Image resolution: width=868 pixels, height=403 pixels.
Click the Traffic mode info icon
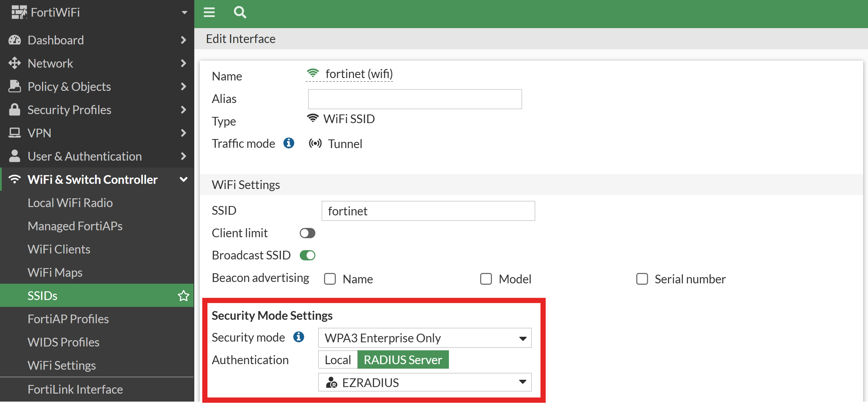click(289, 143)
